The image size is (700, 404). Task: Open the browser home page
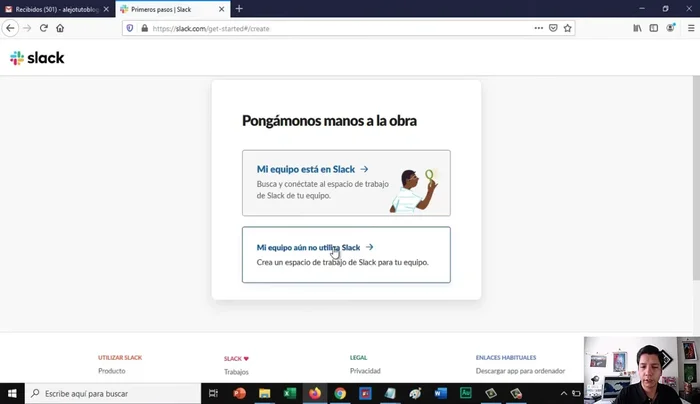tap(60, 28)
